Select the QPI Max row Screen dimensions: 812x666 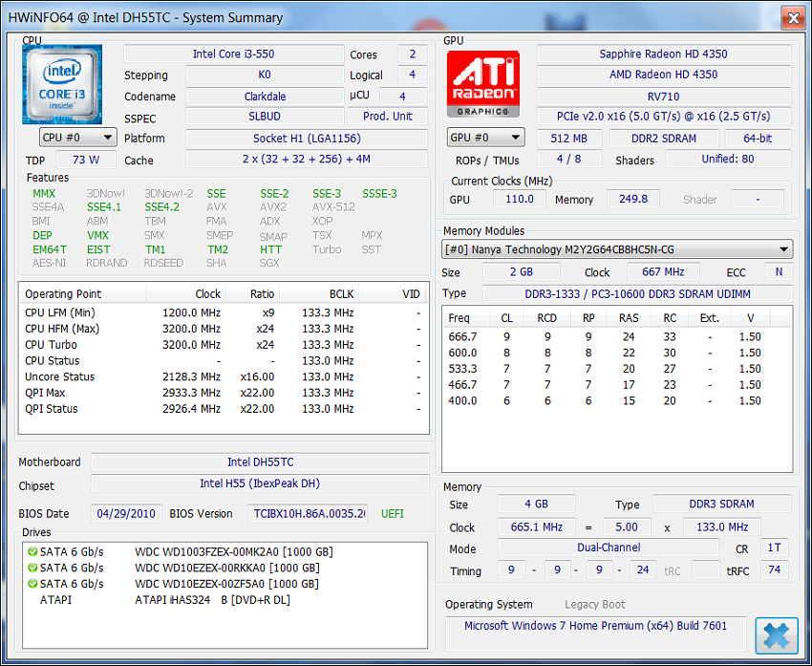click(x=223, y=393)
